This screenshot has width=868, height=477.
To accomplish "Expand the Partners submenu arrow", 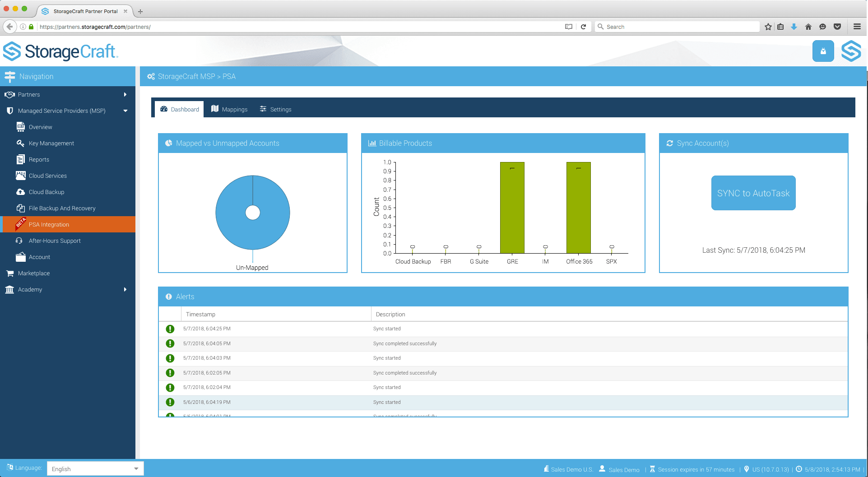I will (125, 94).
